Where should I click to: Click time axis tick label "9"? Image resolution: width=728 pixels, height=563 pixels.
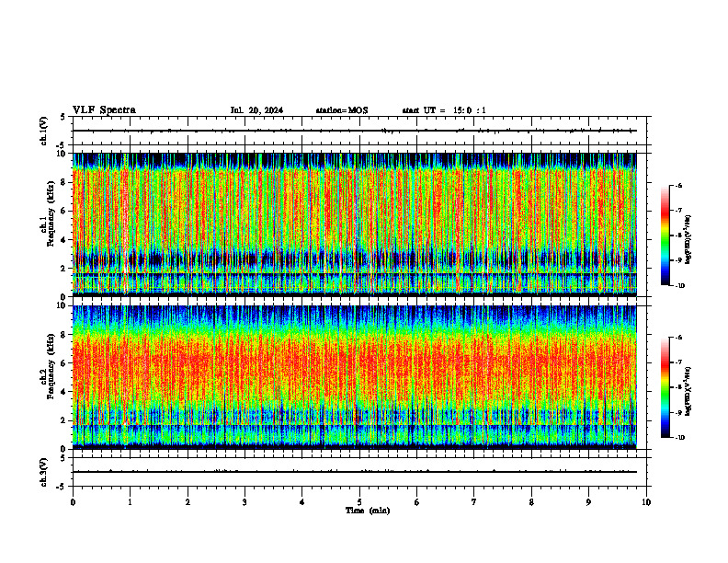588,502
